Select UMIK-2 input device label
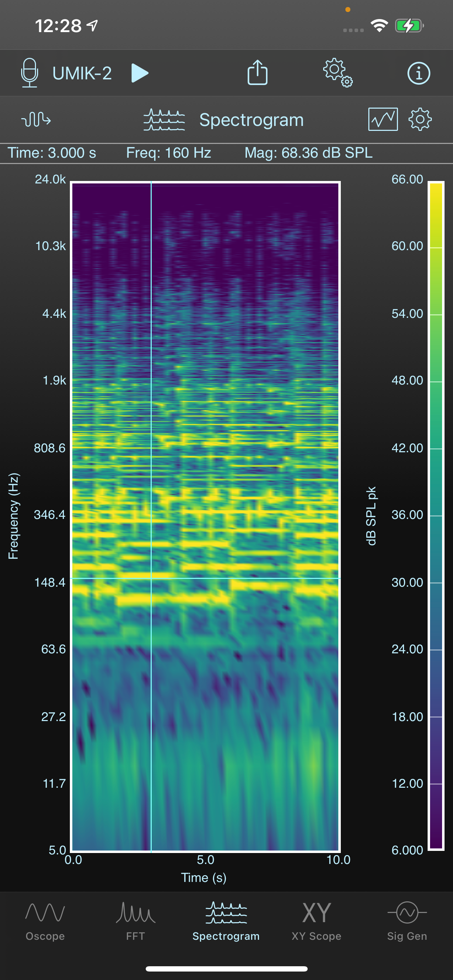The image size is (453, 980). tap(82, 73)
